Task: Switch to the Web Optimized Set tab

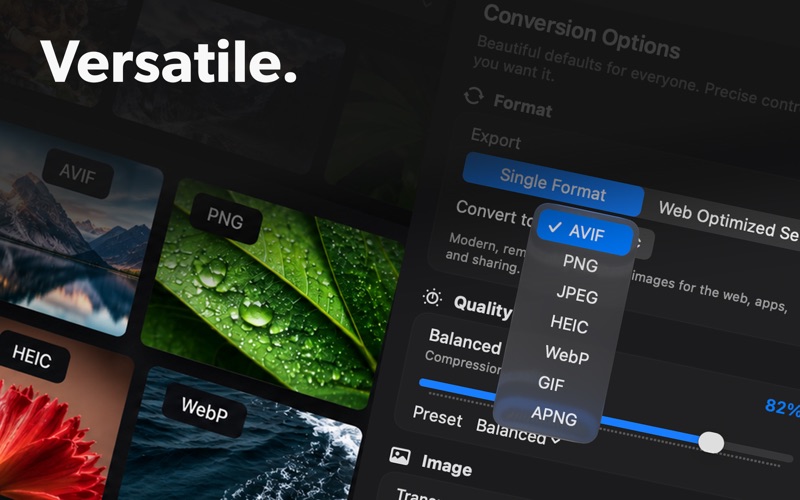Action: pyautogui.click(x=729, y=223)
